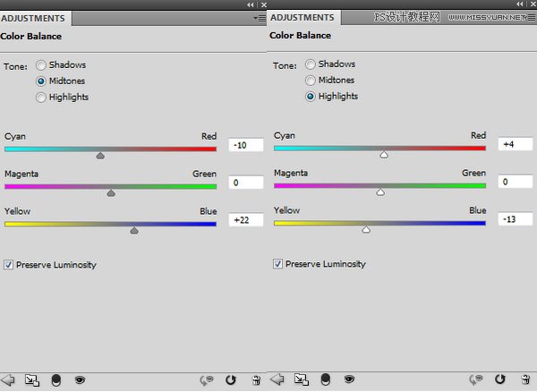Click the Cyan-Red value field showing -10
The width and height of the screenshot is (537, 392).
[x=244, y=145]
